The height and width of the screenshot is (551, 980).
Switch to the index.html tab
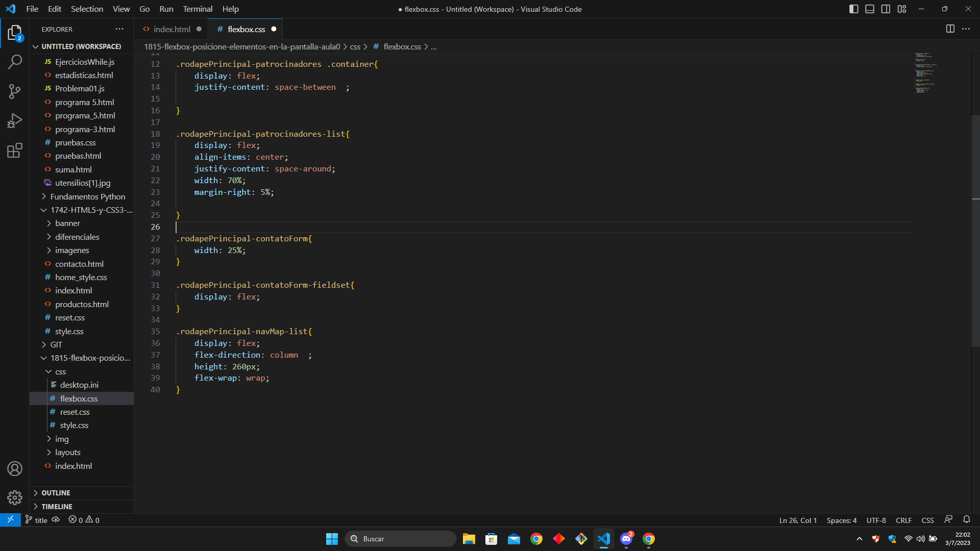pos(172,29)
